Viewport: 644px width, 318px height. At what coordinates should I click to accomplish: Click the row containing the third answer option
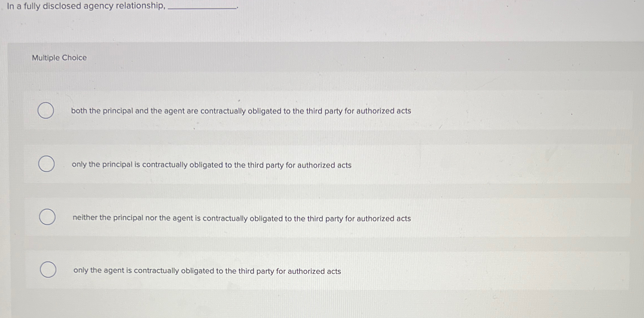click(308, 216)
